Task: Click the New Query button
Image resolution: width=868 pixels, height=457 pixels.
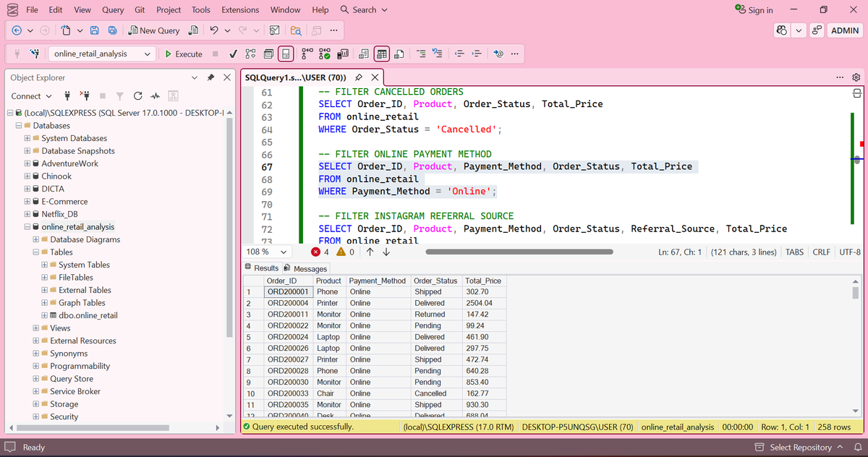Action: pyautogui.click(x=154, y=30)
